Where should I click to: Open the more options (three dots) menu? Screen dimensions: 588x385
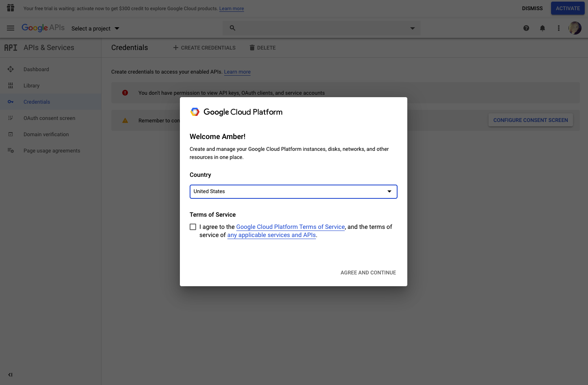tap(559, 28)
